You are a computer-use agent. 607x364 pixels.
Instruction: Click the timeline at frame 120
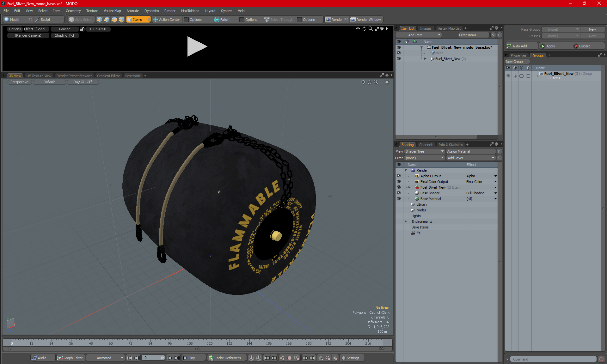[x=210, y=342]
